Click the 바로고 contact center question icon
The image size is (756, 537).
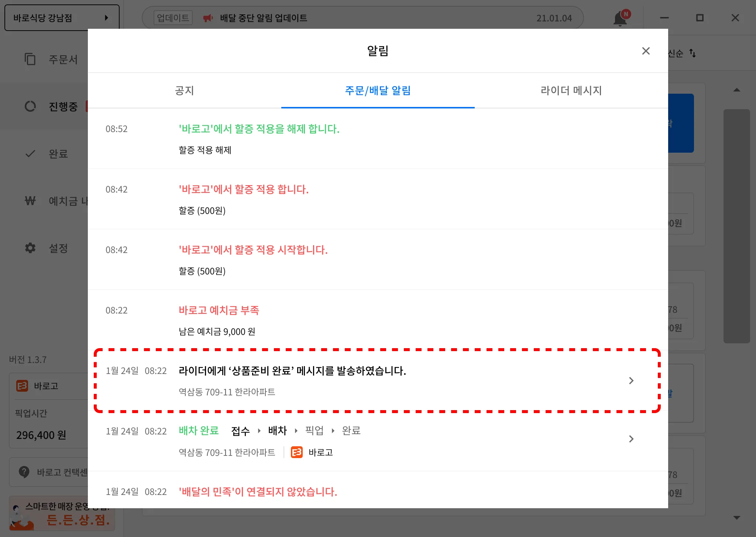24,472
